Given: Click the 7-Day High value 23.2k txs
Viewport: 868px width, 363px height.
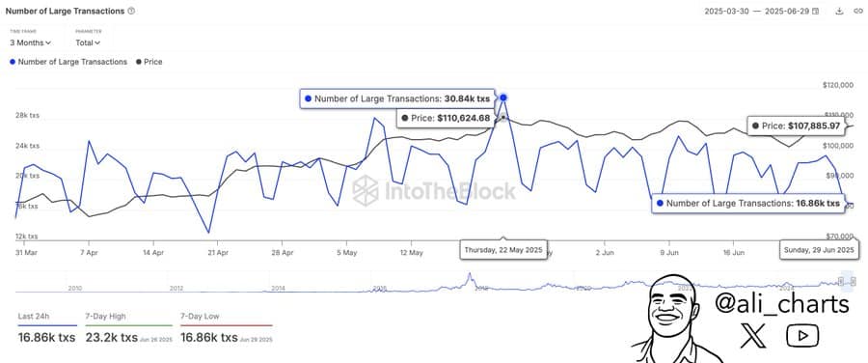Looking at the screenshot, I should [111, 338].
